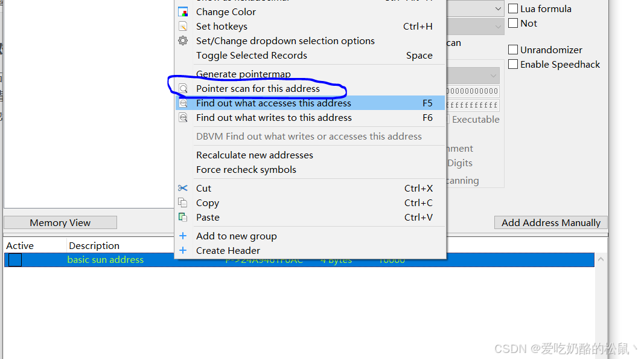Tick the Not checkbox
Viewport: 644px width, 359px height.
point(513,23)
